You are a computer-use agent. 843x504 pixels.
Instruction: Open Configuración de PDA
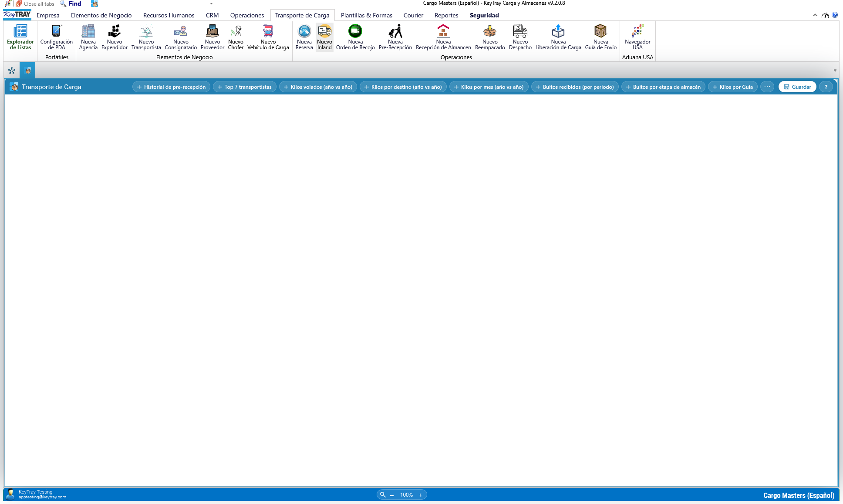(57, 37)
